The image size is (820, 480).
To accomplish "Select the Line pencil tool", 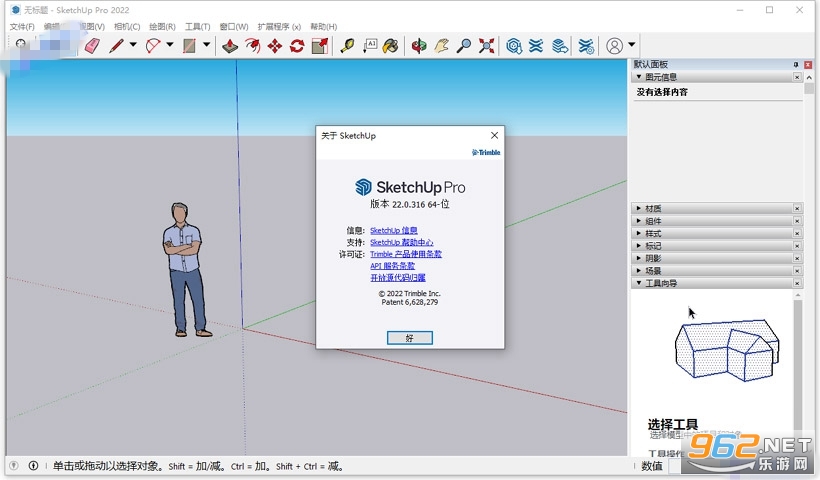I will point(116,46).
